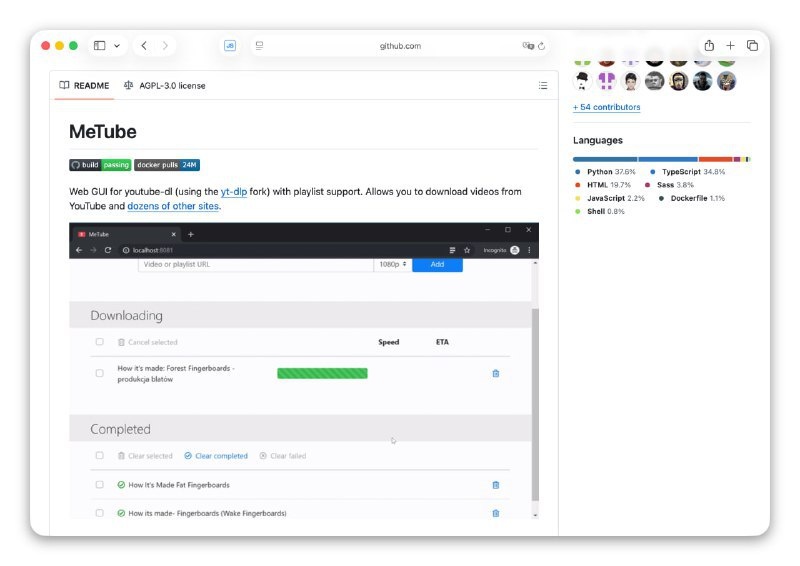Open the + 54 contributors link

point(607,107)
